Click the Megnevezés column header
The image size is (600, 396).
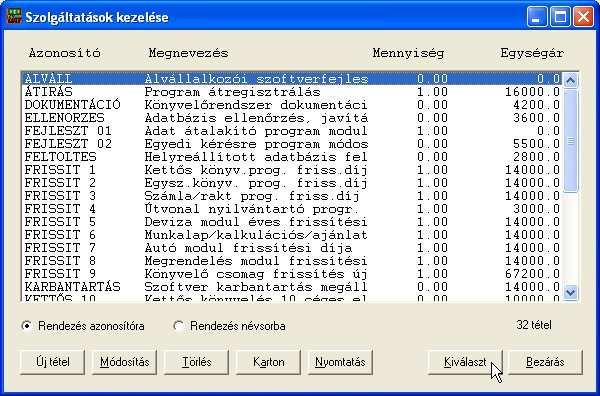coord(188,53)
